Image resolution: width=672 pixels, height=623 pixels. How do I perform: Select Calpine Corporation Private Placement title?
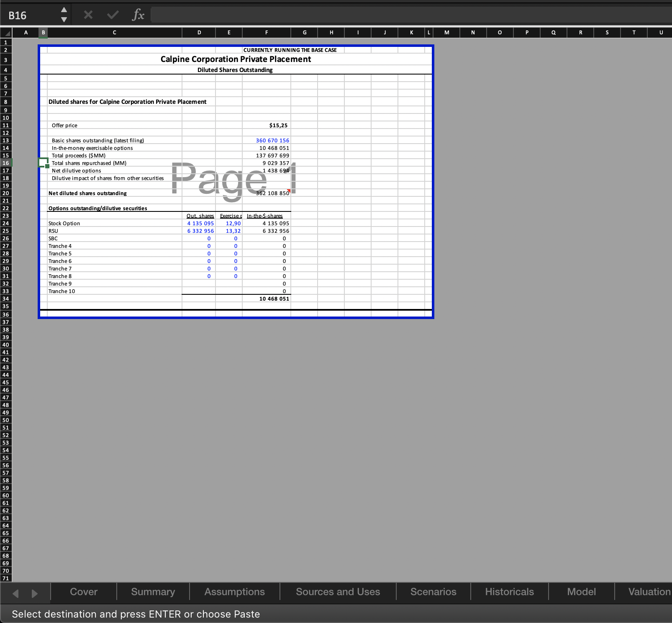pyautogui.click(x=236, y=59)
